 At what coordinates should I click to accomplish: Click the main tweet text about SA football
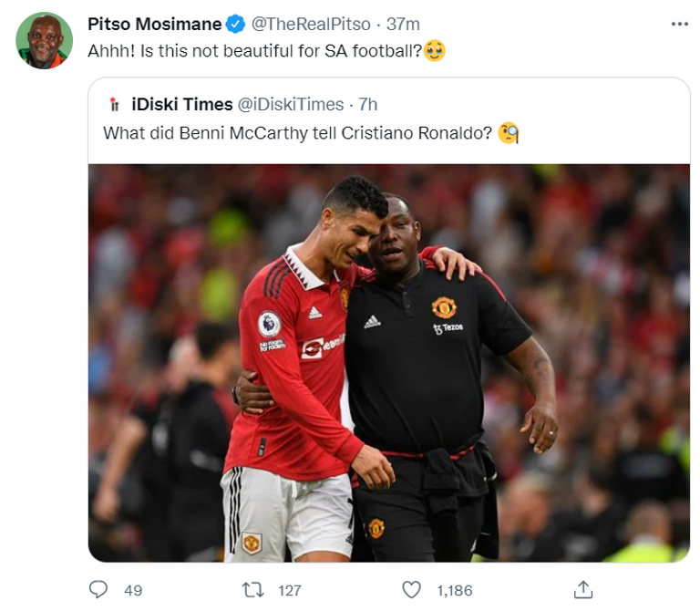click(x=254, y=51)
